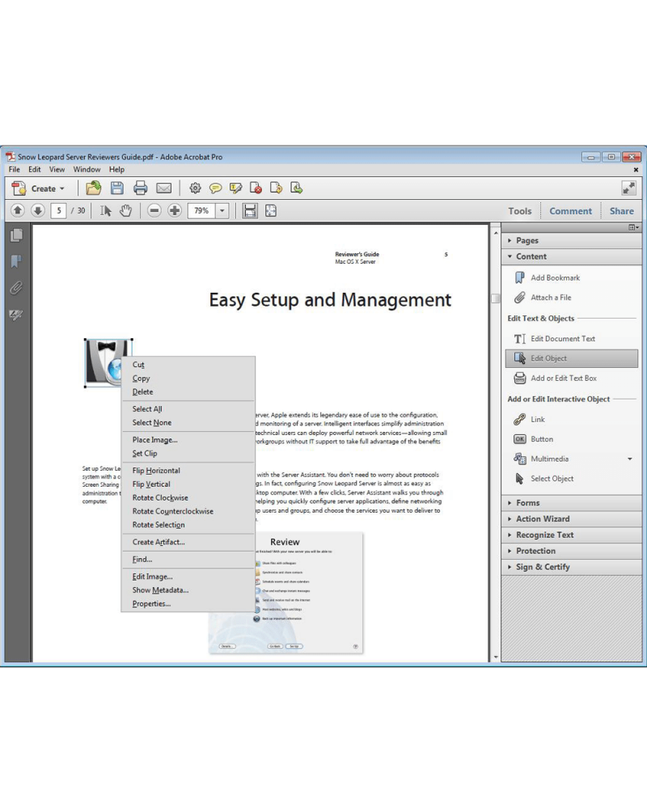
Task: Choose the Select text cursor tool
Action: (106, 211)
